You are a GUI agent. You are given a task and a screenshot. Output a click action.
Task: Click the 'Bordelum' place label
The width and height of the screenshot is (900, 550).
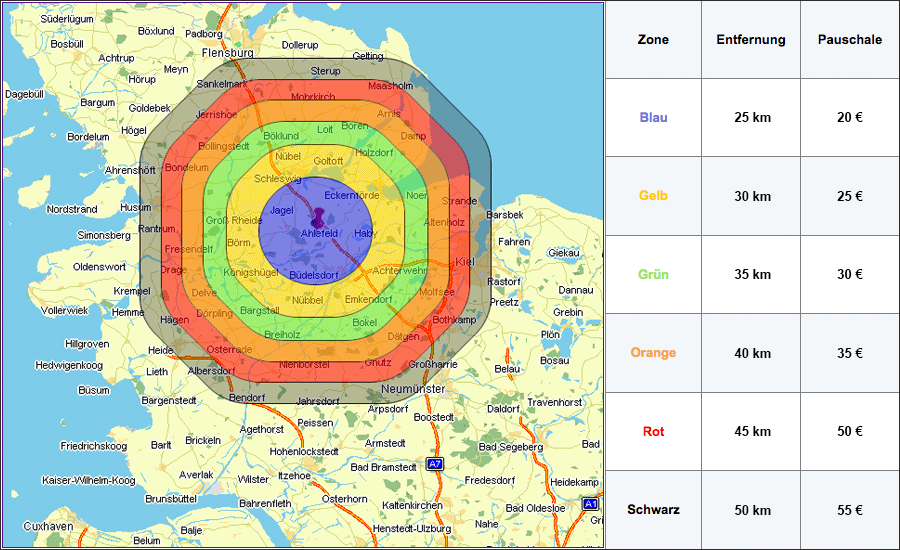tap(88, 137)
